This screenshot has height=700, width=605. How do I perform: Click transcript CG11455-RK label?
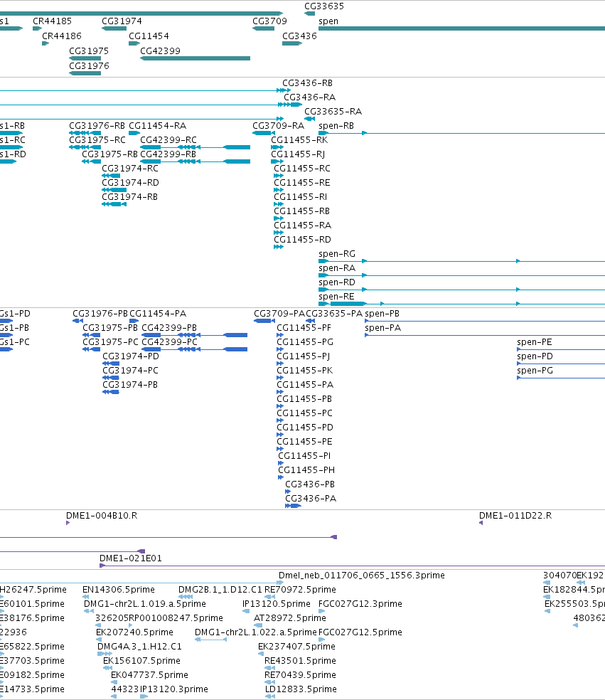(x=299, y=140)
